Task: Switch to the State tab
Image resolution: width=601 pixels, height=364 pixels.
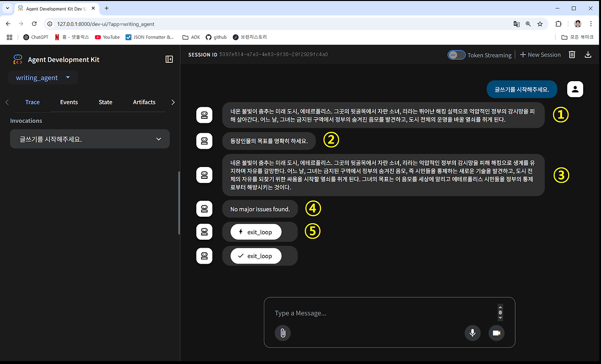Action: click(106, 102)
